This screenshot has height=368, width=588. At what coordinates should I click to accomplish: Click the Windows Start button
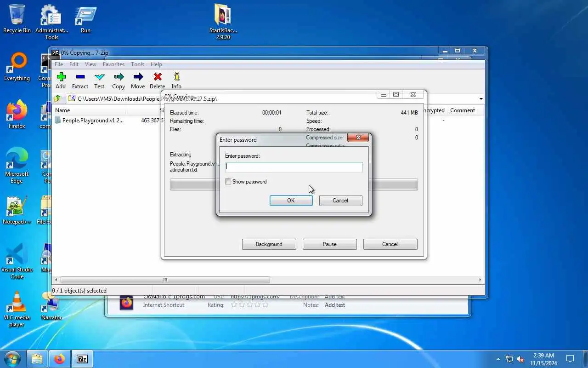(11, 359)
